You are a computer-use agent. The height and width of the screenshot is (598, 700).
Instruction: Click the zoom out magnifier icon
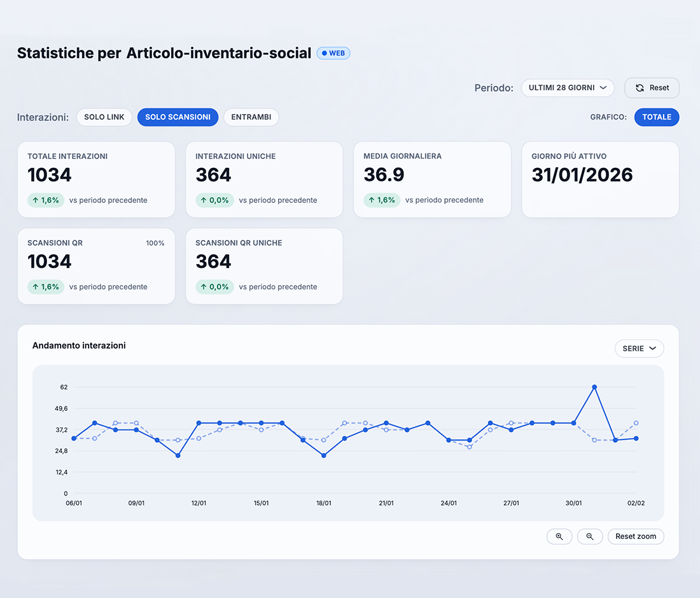[x=590, y=537]
